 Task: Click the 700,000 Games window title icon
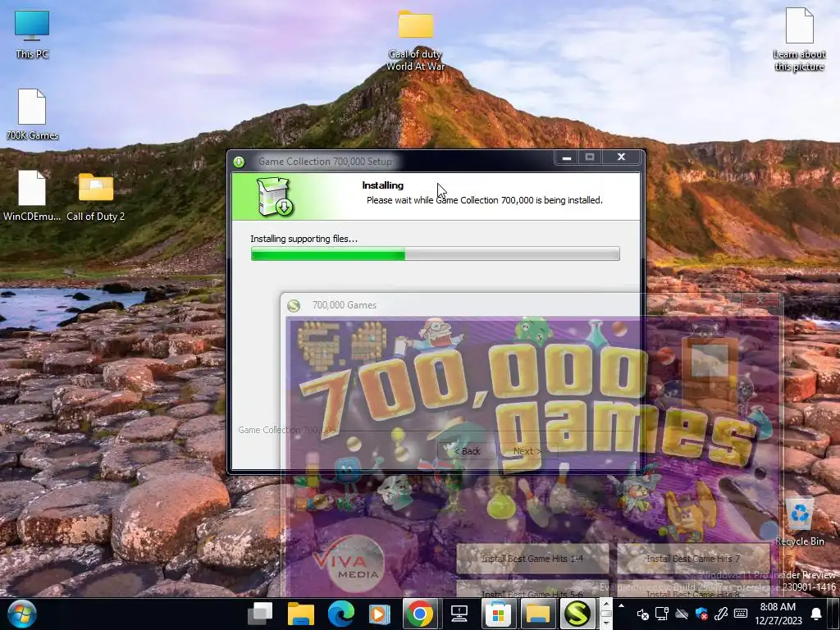point(294,305)
